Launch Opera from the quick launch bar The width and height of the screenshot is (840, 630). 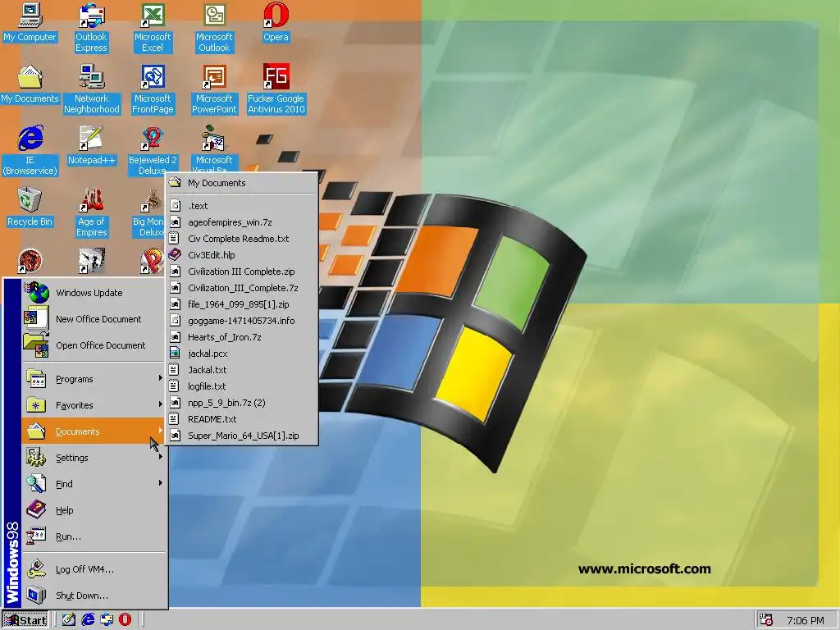click(125, 620)
